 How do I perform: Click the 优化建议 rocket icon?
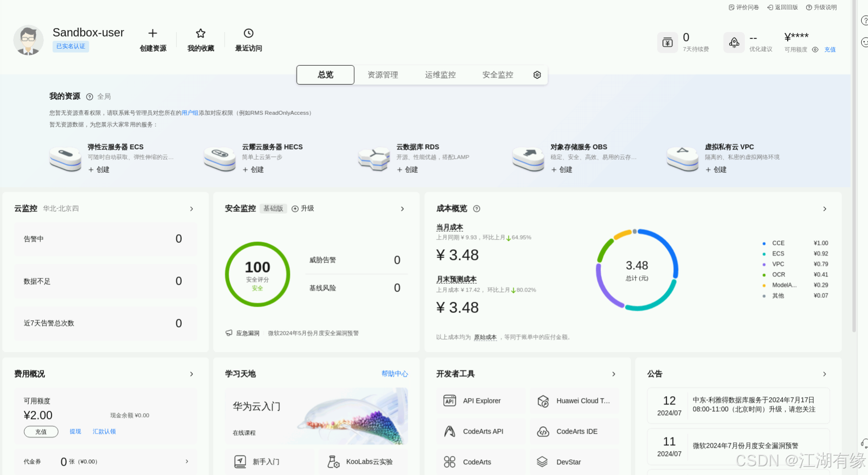tap(734, 42)
